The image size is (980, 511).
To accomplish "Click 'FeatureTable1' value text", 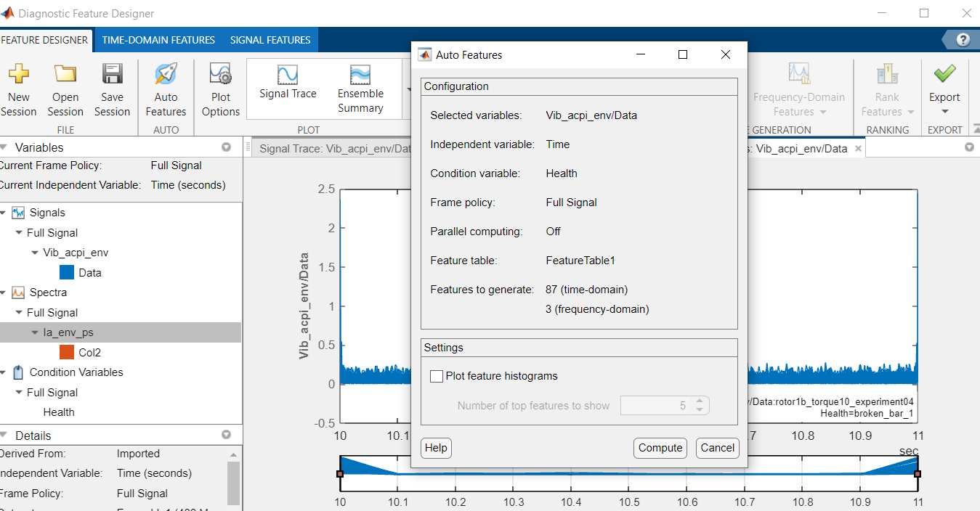I will (580, 261).
